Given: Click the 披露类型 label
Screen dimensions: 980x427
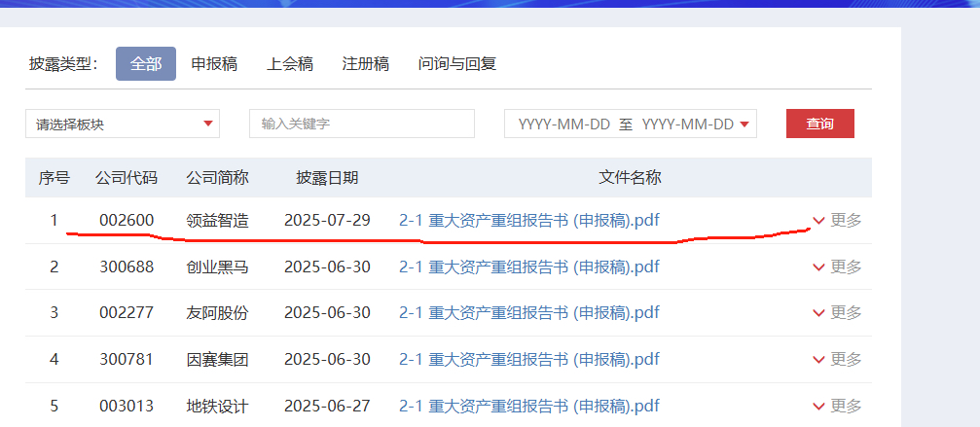Looking at the screenshot, I should click(x=64, y=63).
